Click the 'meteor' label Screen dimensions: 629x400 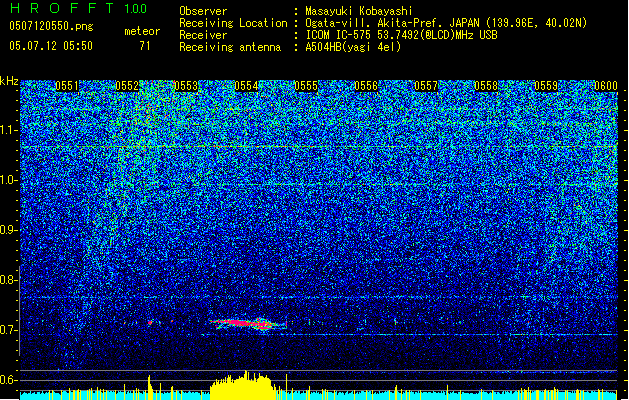[142, 31]
